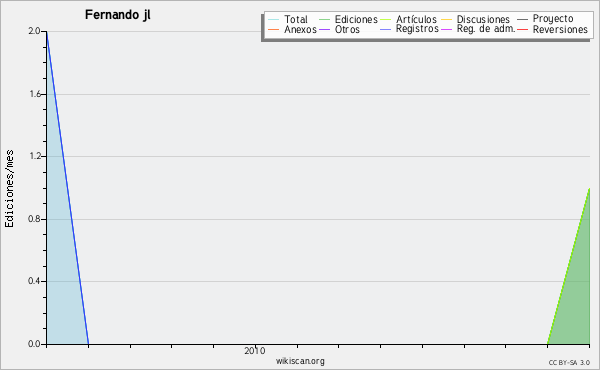Image resolution: width=600 pixels, height=370 pixels.
Task: Click the y-axis value '0.8'
Action: [x=34, y=219]
